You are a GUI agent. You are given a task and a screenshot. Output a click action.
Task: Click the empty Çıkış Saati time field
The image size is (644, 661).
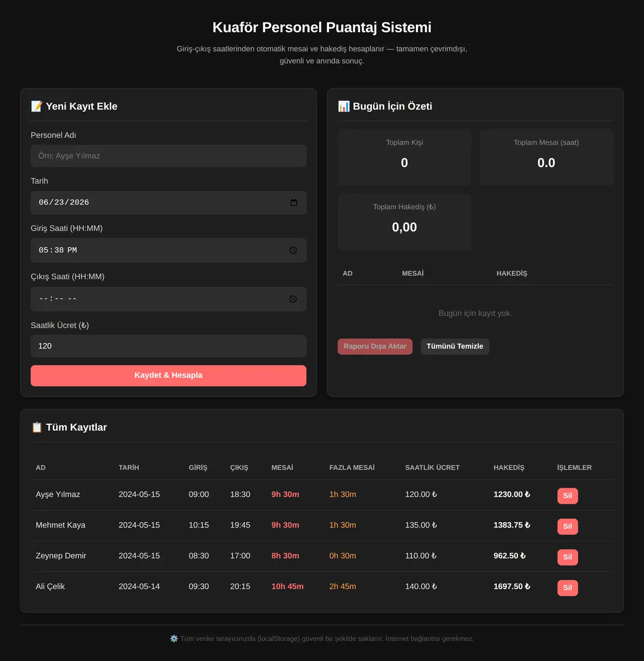click(x=169, y=299)
